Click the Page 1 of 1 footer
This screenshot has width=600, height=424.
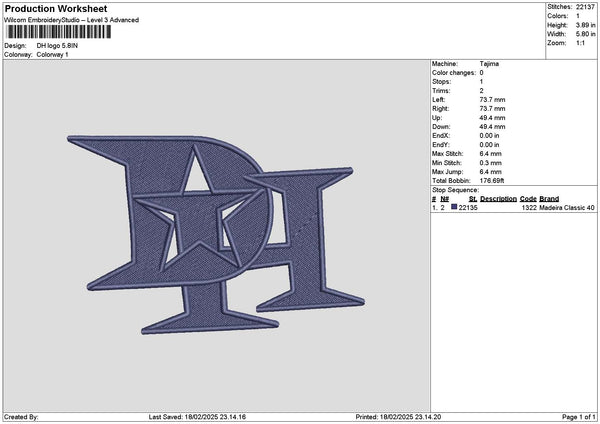point(579,417)
